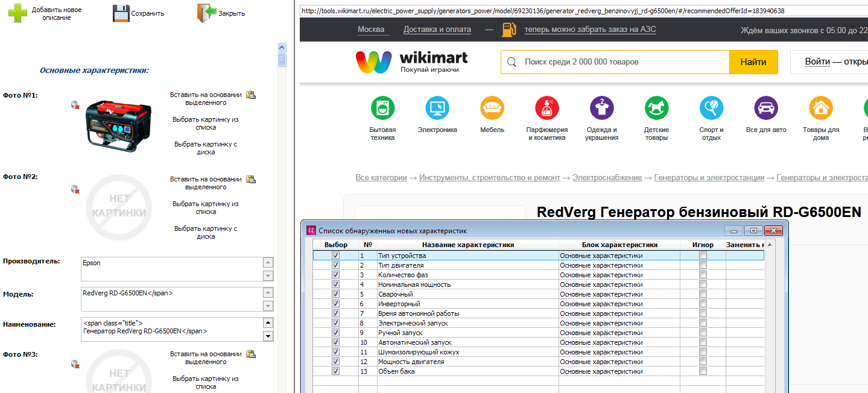Click the Москва city link
The width and height of the screenshot is (868, 393).
tap(371, 30)
